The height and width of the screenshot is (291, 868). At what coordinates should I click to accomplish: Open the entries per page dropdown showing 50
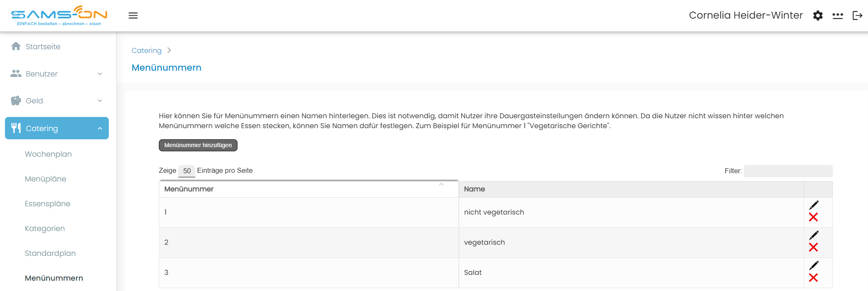pyautogui.click(x=187, y=171)
